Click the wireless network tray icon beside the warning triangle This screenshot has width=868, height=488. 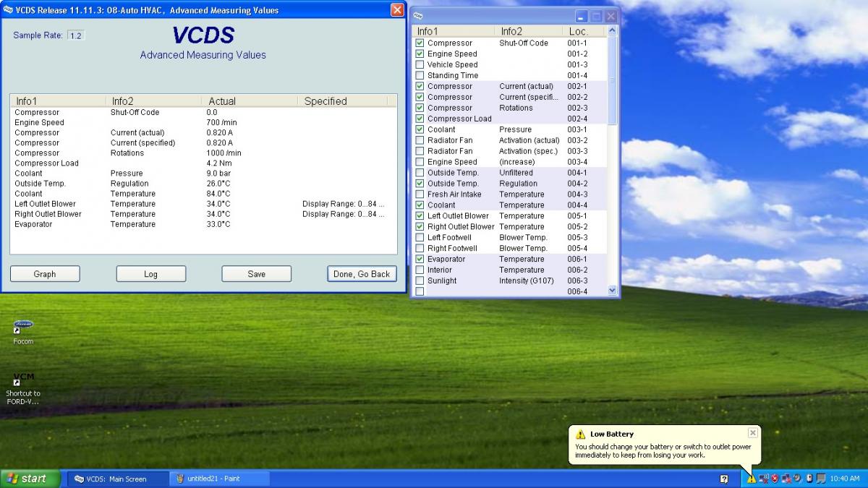pyautogui.click(x=763, y=479)
